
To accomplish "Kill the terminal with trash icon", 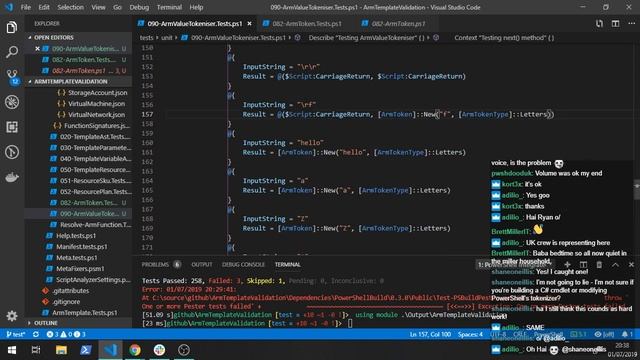I will [x=599, y=264].
